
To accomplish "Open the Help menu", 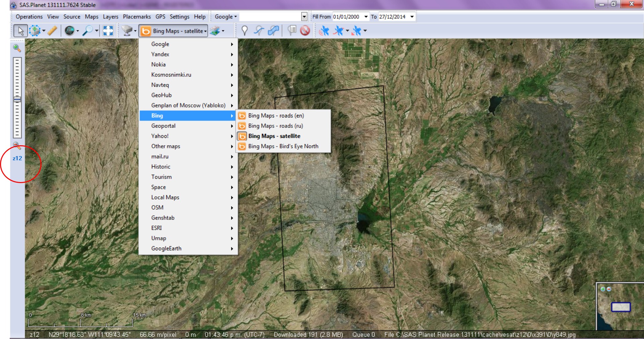I will [200, 17].
